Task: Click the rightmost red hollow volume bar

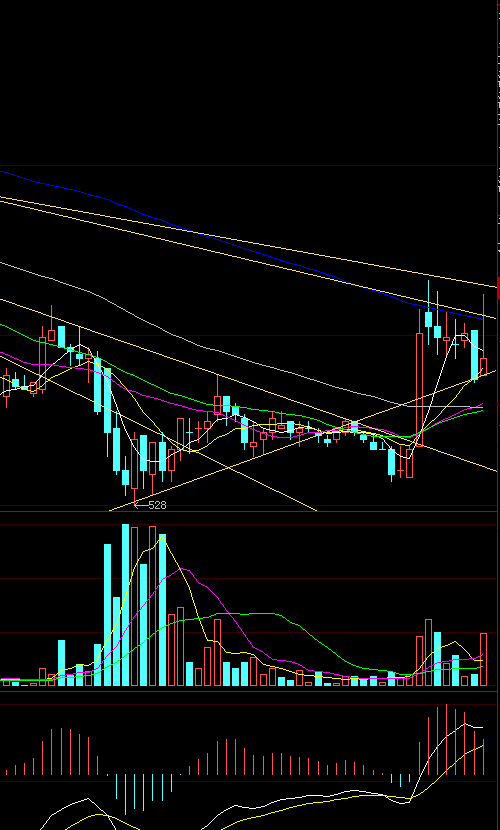Action: coord(483,659)
